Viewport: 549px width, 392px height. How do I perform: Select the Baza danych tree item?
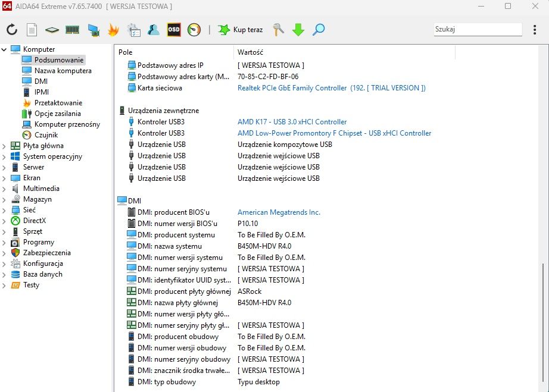click(42, 274)
